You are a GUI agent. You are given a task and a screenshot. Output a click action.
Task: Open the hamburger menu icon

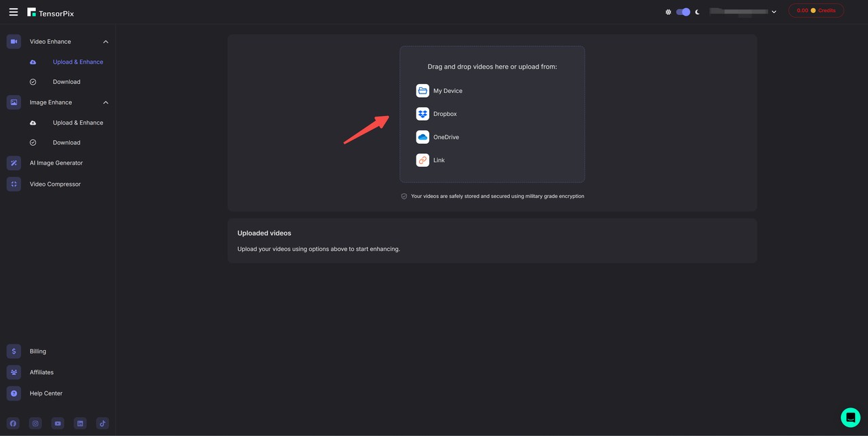click(x=13, y=12)
